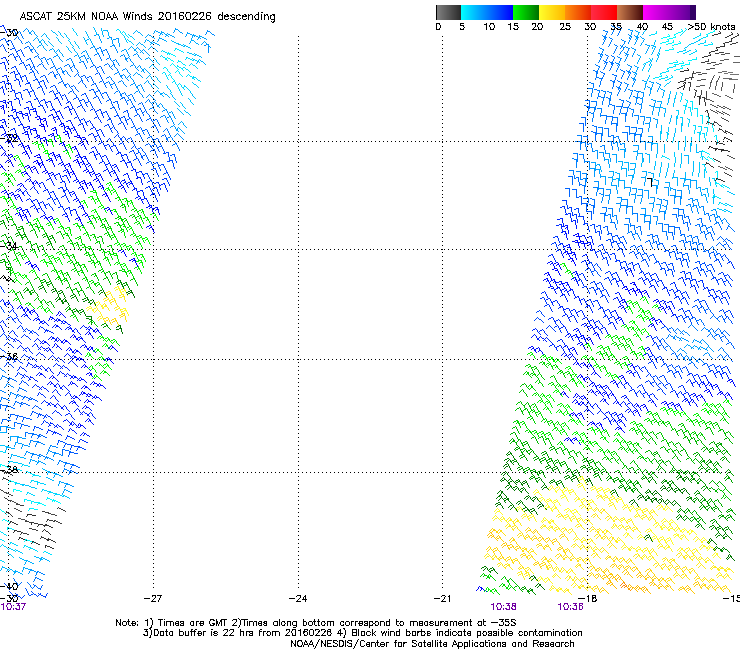Click the '-34' latitude axis label

click(x=9, y=246)
